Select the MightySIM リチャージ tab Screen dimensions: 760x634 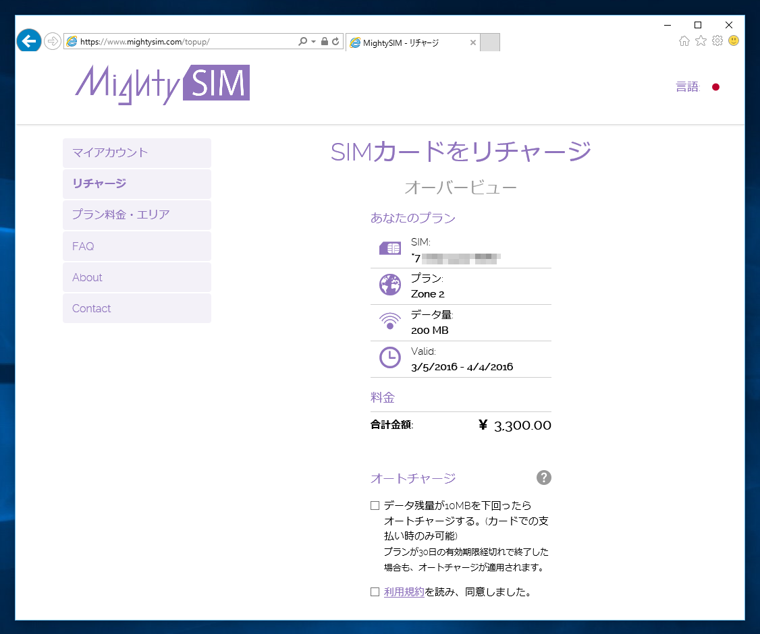412,43
